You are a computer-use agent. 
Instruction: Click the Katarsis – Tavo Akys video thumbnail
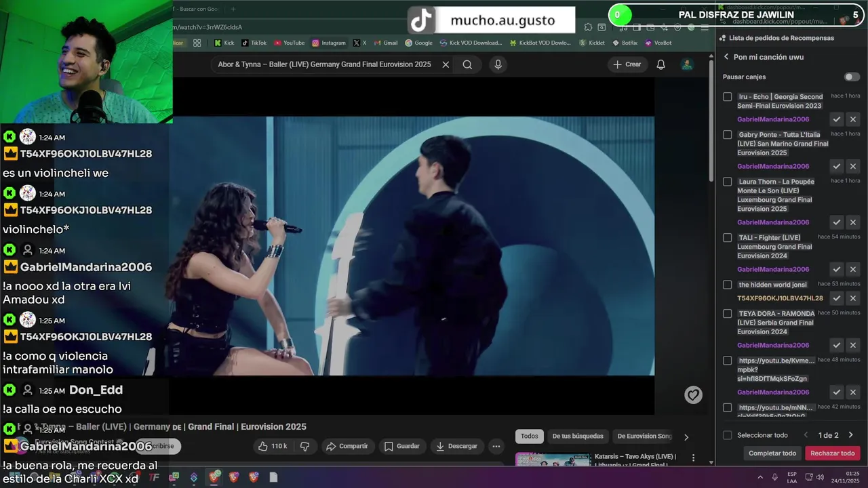553,460
